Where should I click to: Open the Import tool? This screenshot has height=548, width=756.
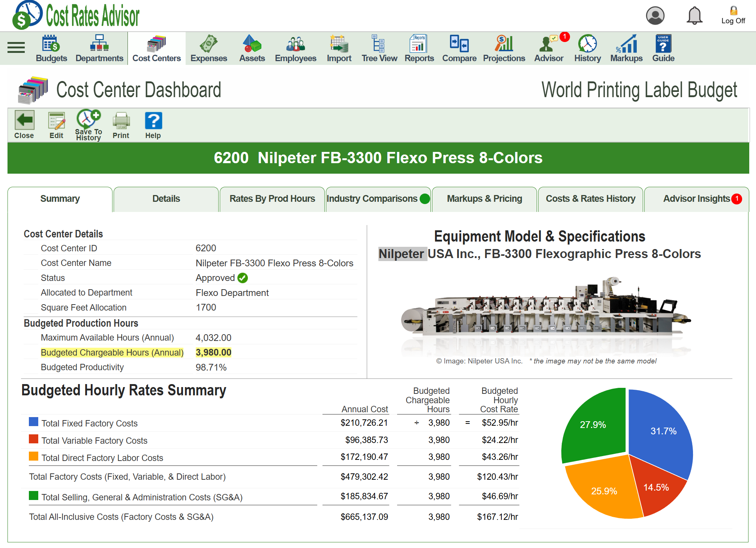(339, 49)
